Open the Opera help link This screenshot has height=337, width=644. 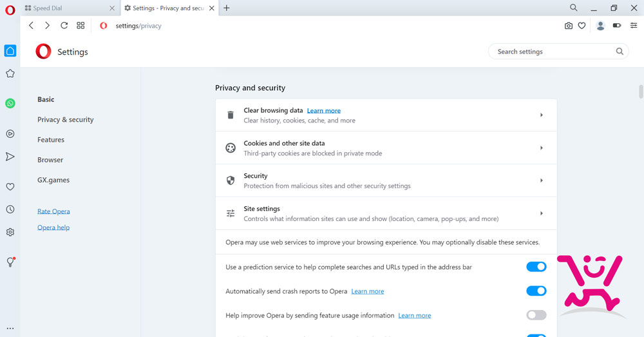pyautogui.click(x=53, y=227)
